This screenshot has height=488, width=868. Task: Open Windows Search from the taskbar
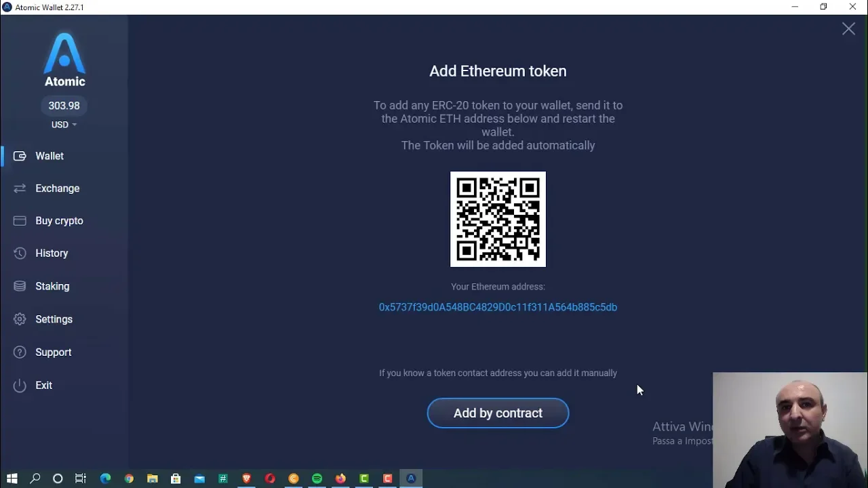(x=35, y=479)
